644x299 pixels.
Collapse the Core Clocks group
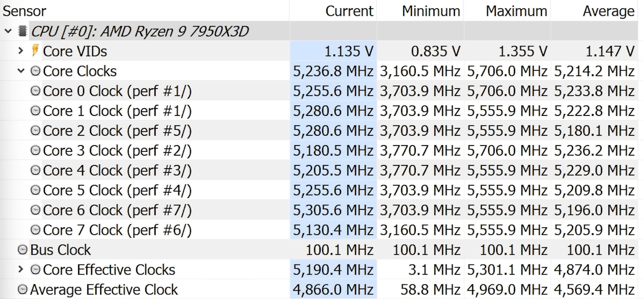pyautogui.click(x=21, y=71)
